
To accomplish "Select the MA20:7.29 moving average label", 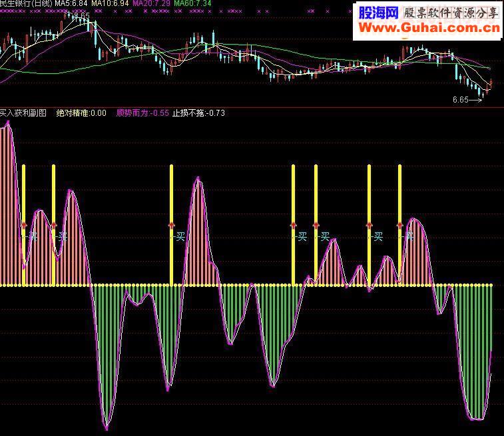I will click(151, 3).
